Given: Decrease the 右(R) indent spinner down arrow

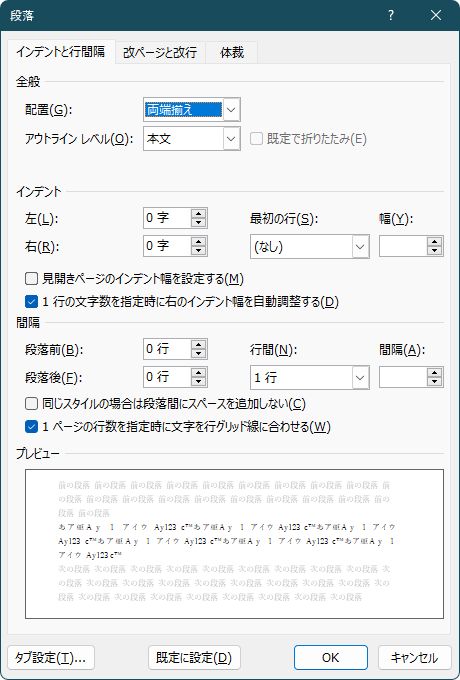Looking at the screenshot, I should [199, 251].
